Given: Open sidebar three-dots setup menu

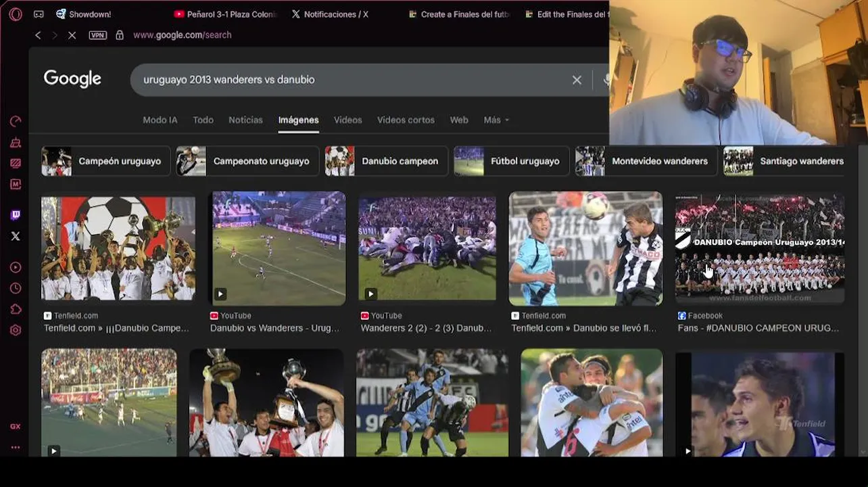Looking at the screenshot, I should tap(15, 448).
